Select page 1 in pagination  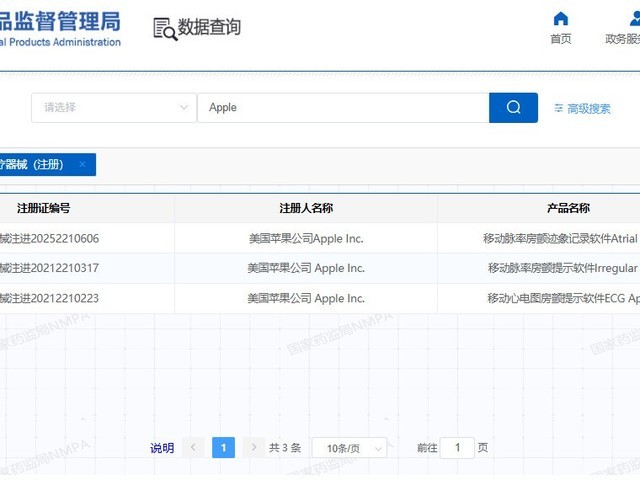(224, 447)
